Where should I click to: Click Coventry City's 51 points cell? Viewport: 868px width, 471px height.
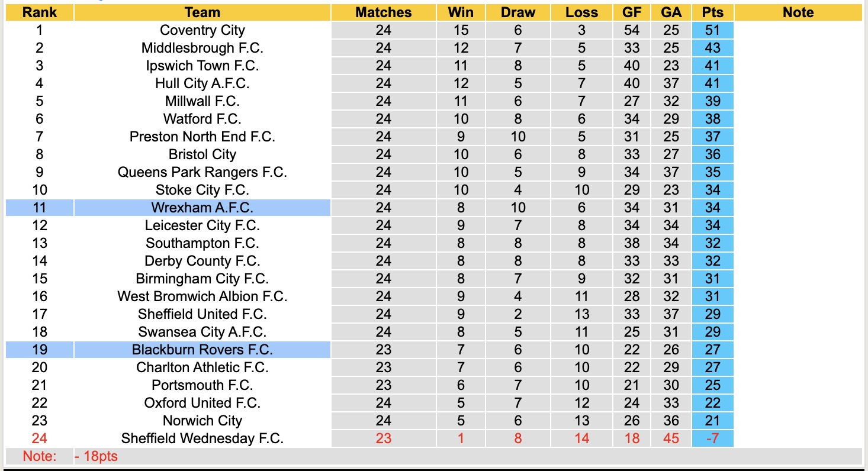click(713, 30)
